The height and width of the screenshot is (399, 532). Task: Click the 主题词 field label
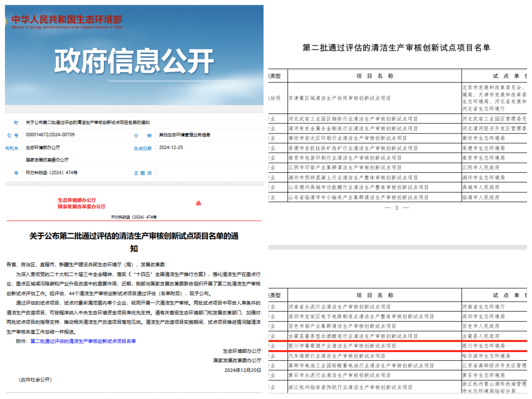coord(143,173)
